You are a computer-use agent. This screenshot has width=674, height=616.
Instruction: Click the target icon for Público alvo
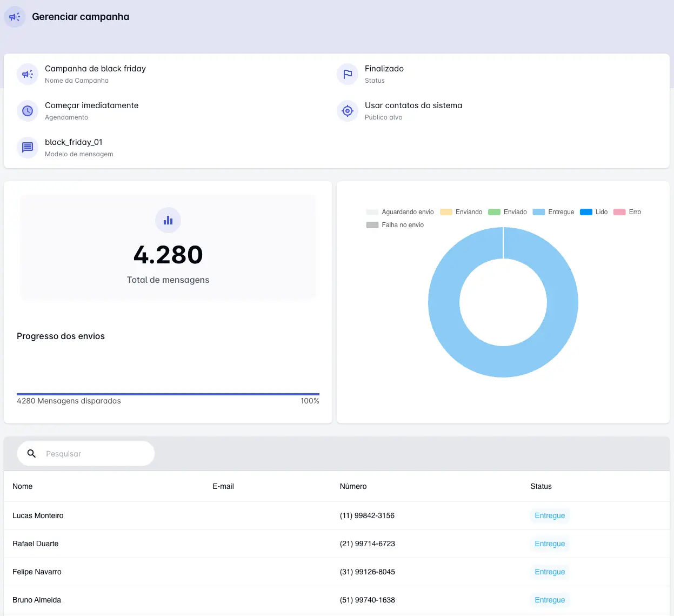(348, 111)
